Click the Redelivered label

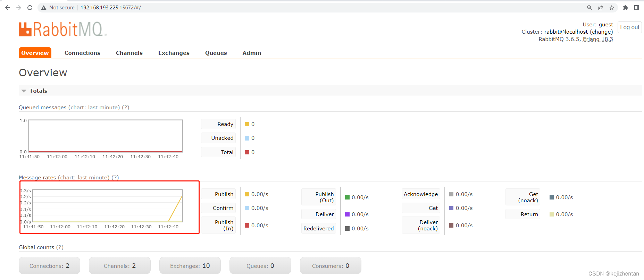(318, 229)
